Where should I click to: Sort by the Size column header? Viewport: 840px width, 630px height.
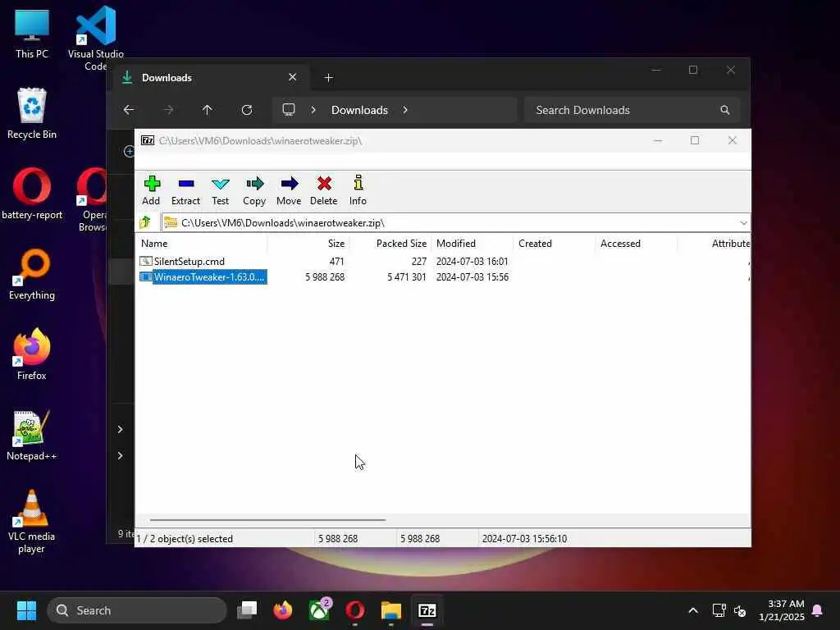click(x=308, y=243)
